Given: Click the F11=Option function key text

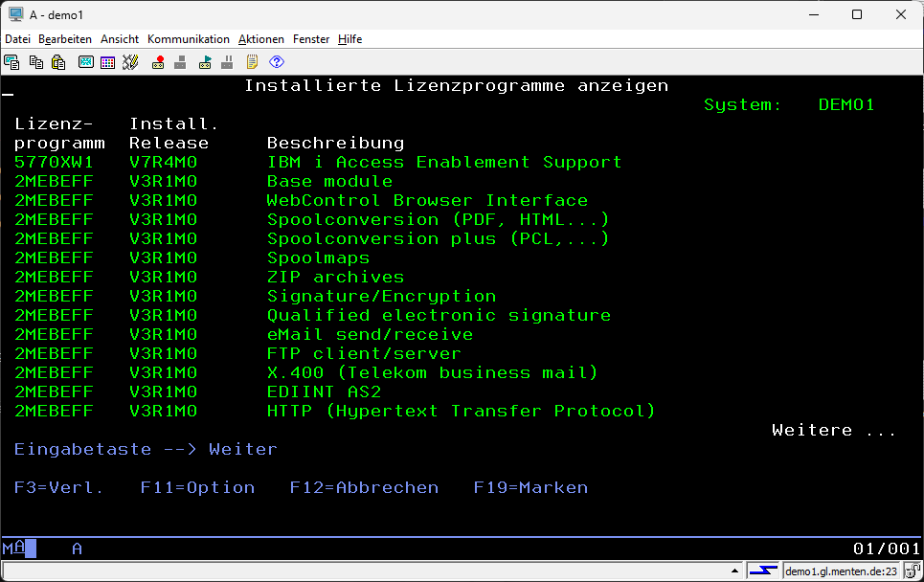Looking at the screenshot, I should (197, 488).
